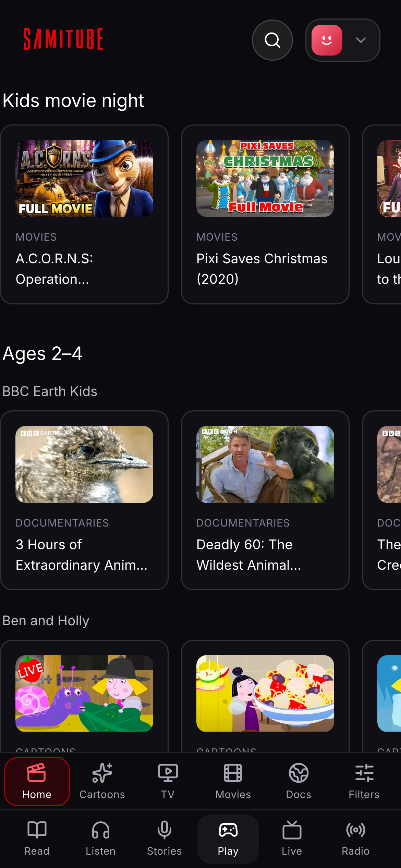Screen dimensions: 401x868
Task: Expand the profile dropdown chevron
Action: [x=361, y=40]
